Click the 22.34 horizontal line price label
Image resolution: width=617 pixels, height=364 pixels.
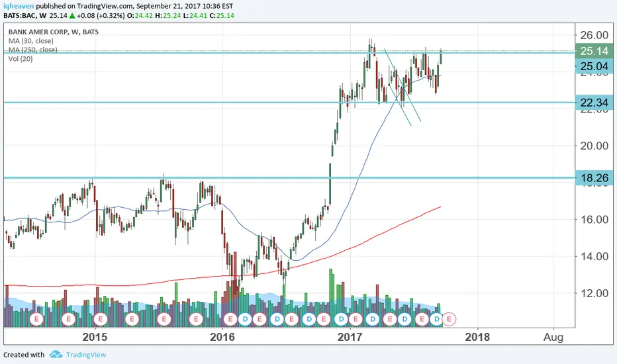point(594,103)
